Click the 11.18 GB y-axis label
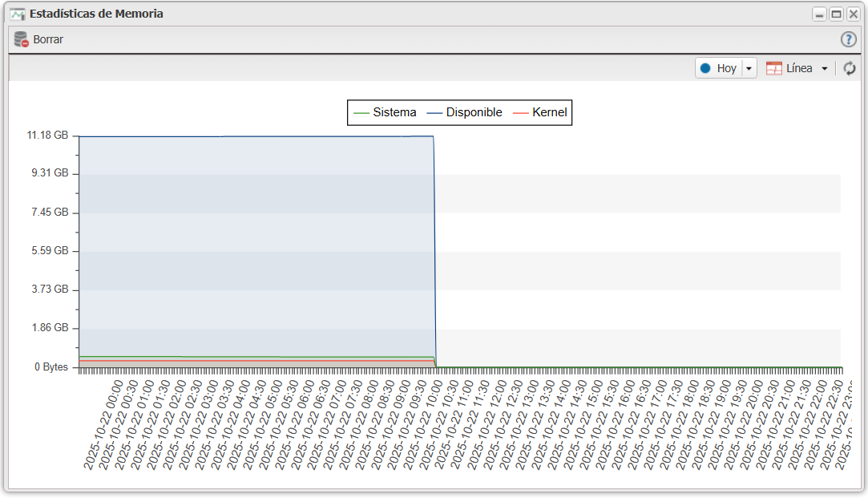The image size is (868, 498). point(48,135)
